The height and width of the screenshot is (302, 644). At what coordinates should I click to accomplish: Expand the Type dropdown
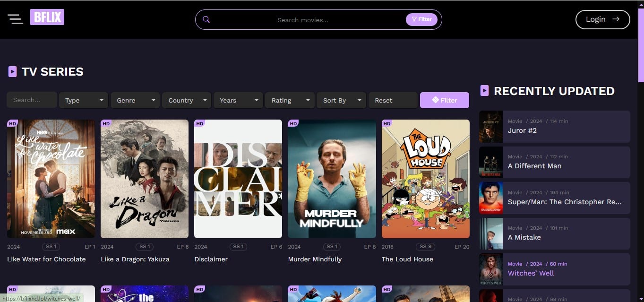tap(84, 100)
